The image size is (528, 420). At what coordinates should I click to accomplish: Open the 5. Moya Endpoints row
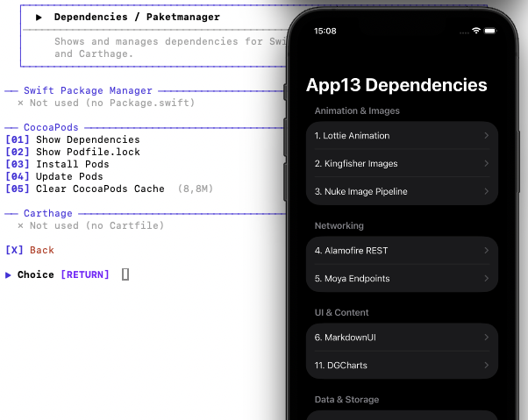coord(402,278)
